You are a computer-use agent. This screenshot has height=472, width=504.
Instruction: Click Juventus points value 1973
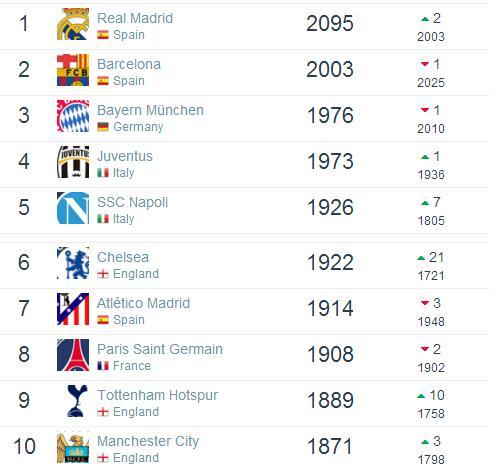330,162
